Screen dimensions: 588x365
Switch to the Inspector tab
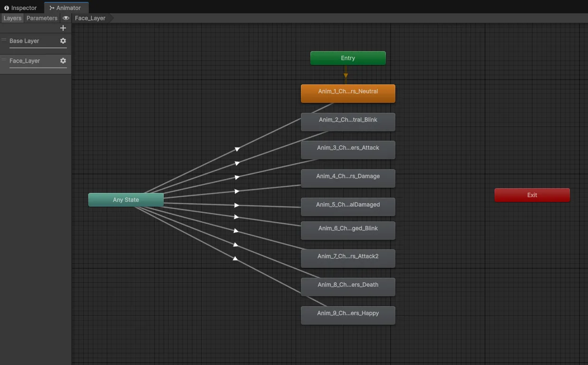click(x=20, y=8)
